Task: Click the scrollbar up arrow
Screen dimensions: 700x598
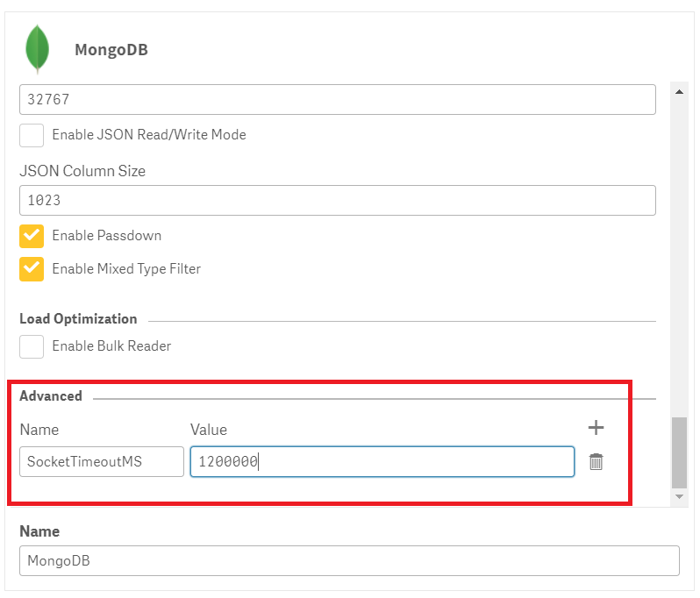Action: (x=679, y=91)
